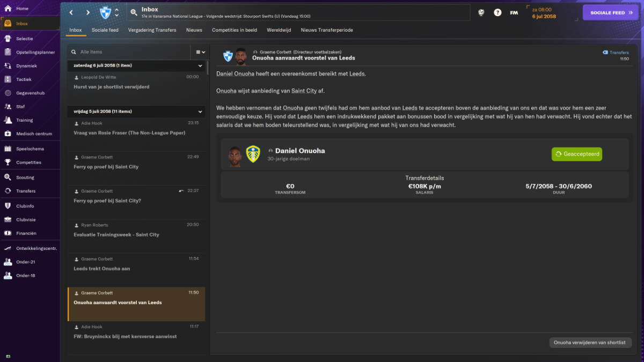Collapse the vrijdag 5 juli 2058 group

pyautogui.click(x=200, y=112)
